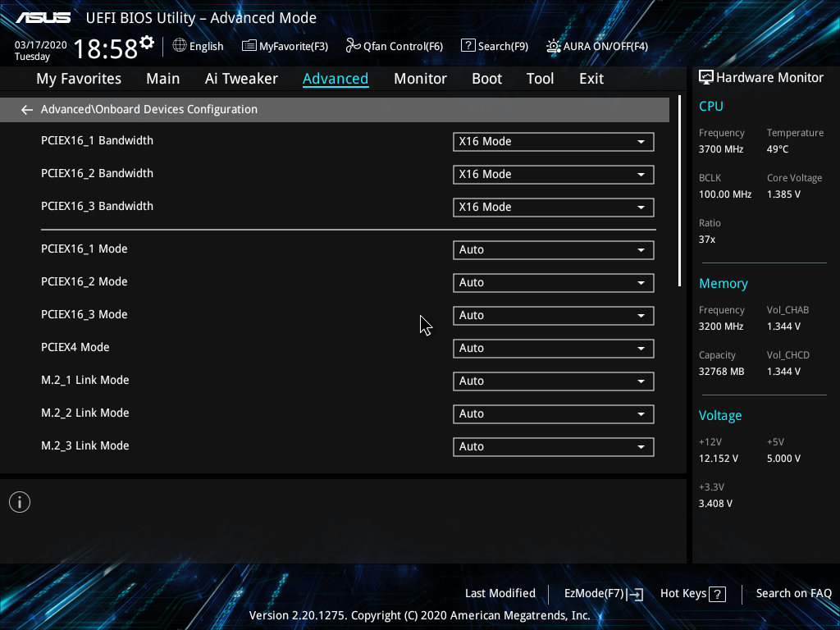Viewport: 840px width, 630px height.
Task: Open the Boot tab
Action: (486, 79)
